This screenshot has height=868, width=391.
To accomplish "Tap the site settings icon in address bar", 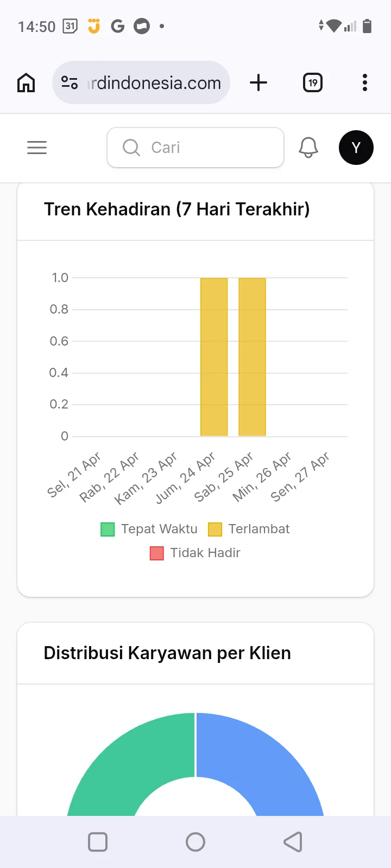I will pyautogui.click(x=70, y=82).
